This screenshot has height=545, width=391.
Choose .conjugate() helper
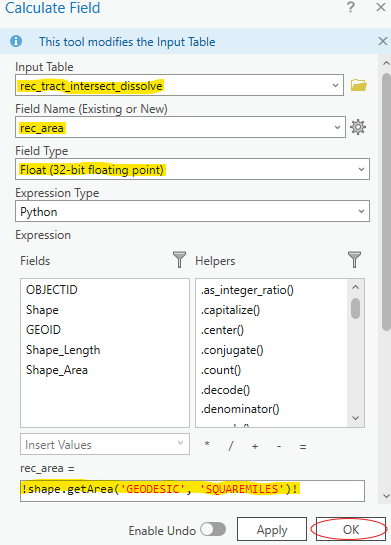[x=232, y=350]
